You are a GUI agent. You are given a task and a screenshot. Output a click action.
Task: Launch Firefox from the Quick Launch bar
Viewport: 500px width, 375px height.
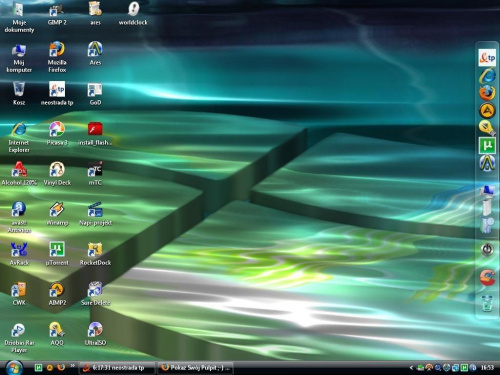coord(61,368)
